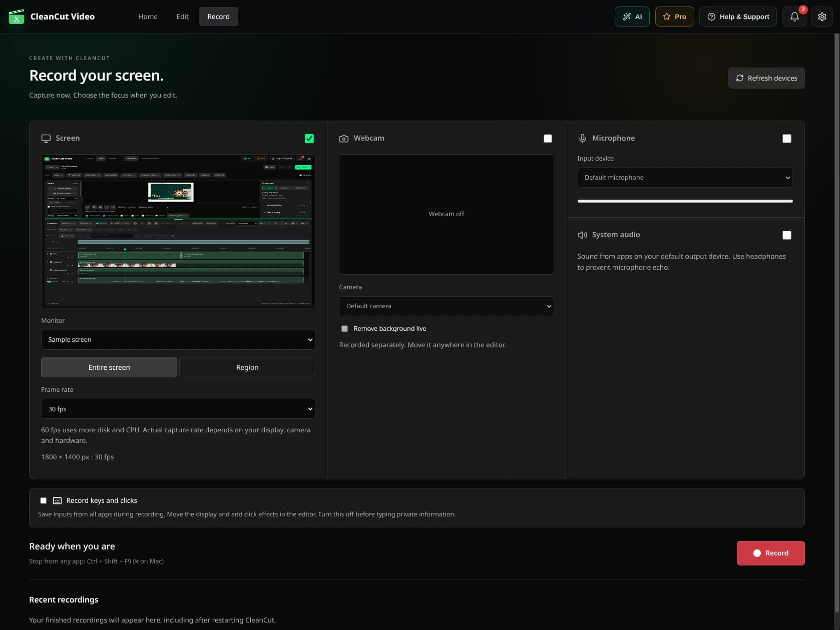Start recording with the red Record button
840x630 pixels.
(x=770, y=553)
